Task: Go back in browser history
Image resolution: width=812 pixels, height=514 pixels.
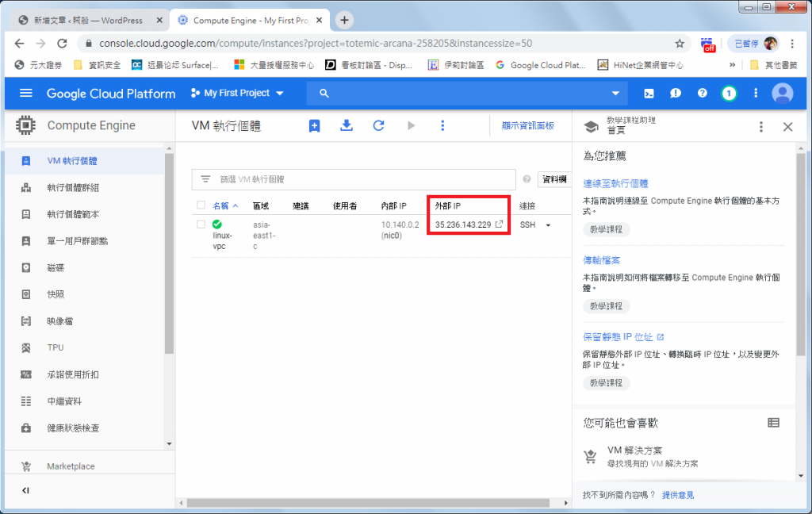Action: [19, 44]
